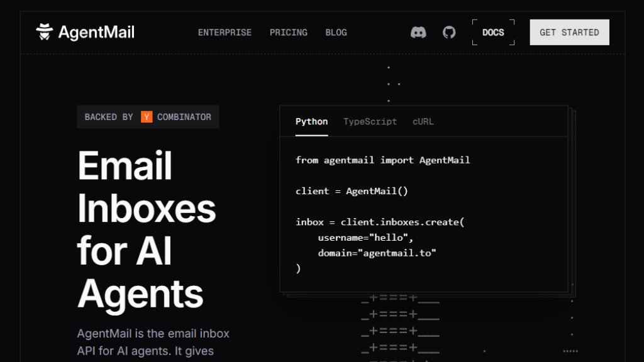The height and width of the screenshot is (362, 644).
Task: Go to the Pricing page
Action: pos(288,33)
